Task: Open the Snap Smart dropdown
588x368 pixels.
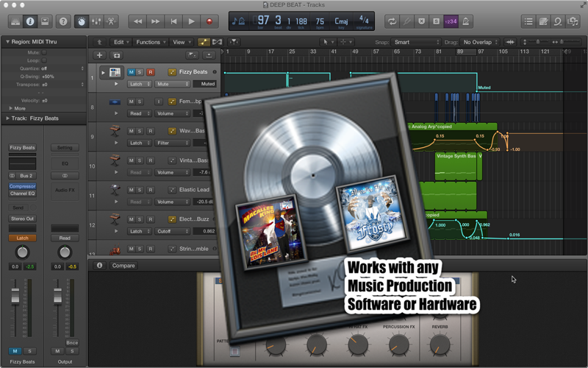Action: pyautogui.click(x=416, y=42)
